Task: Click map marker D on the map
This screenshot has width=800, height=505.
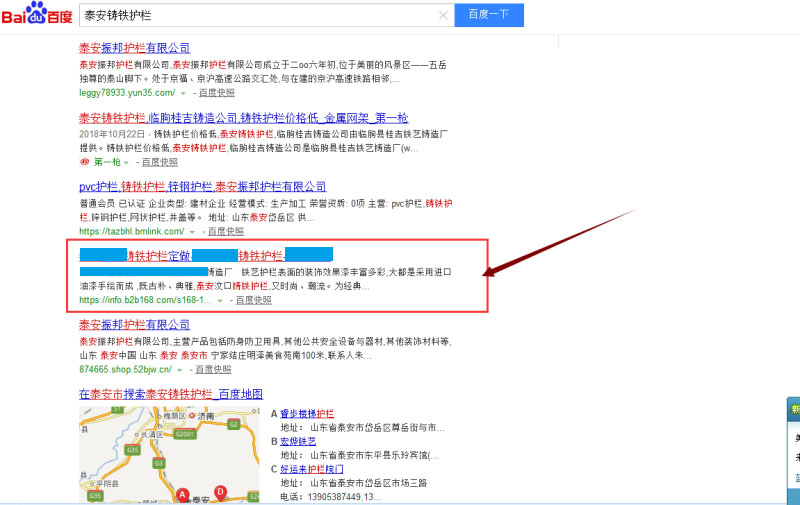Action: tap(221, 493)
